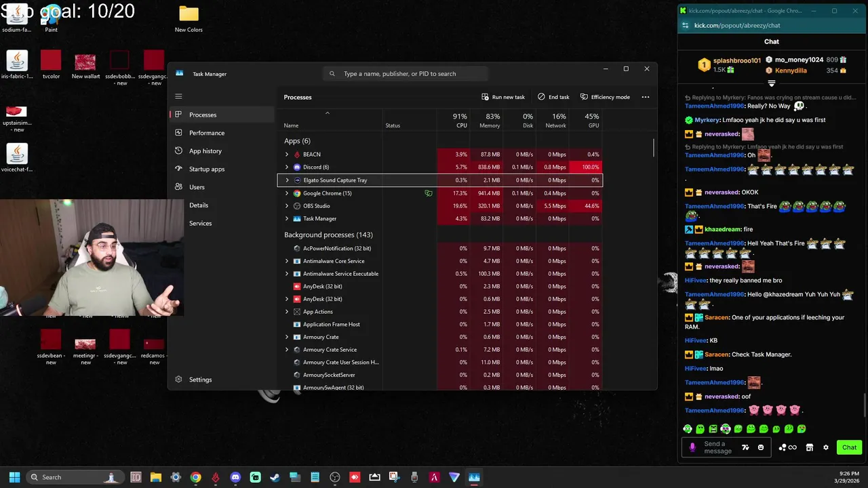Viewport: 868px width, 488px height.
Task: Open File Explorer from taskbar
Action: click(x=155, y=477)
